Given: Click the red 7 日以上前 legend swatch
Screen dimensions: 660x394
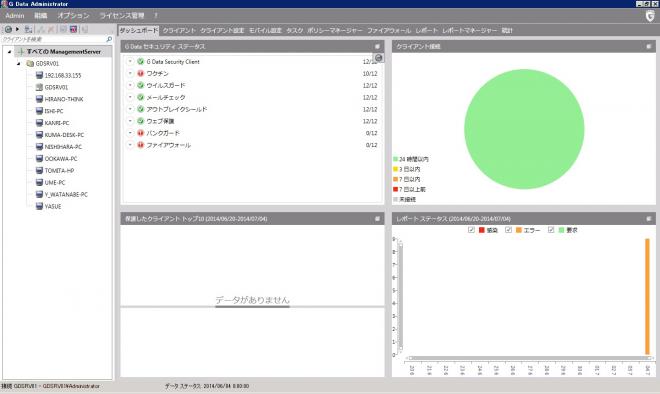Looking at the screenshot, I should 395,189.
